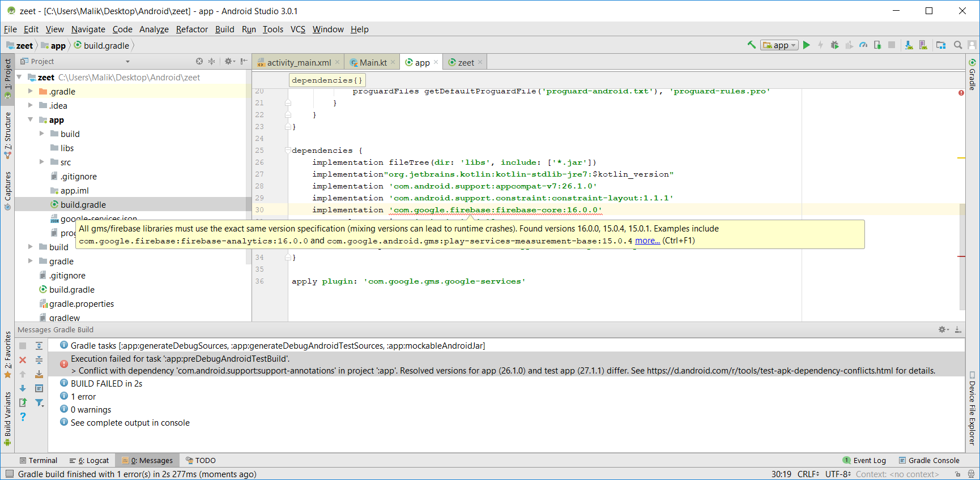Go to next message with down arrow
Screen dimensions: 980x480
[23, 388]
